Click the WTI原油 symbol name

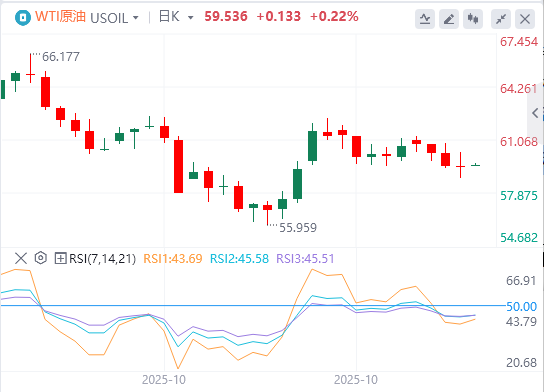60,17
